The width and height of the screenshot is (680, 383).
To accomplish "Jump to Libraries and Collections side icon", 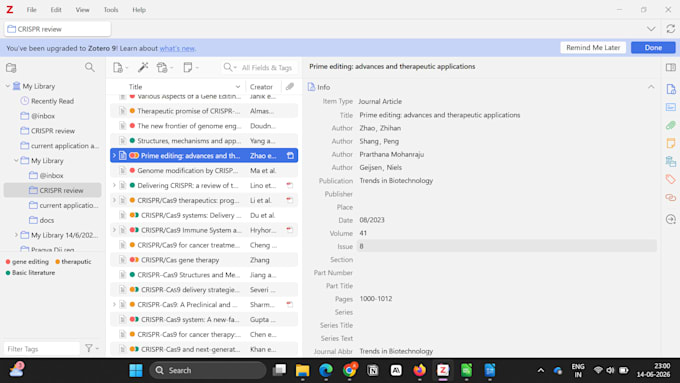I will (671, 161).
